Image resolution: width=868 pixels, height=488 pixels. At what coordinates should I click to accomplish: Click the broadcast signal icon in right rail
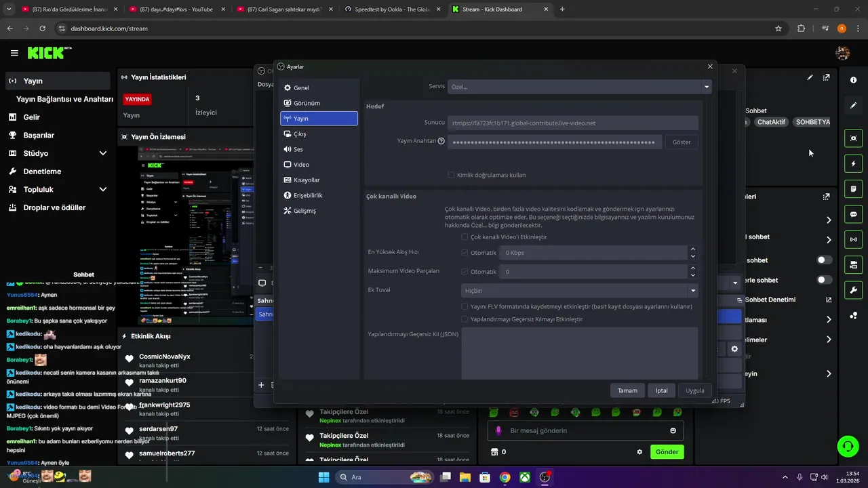pos(853,239)
